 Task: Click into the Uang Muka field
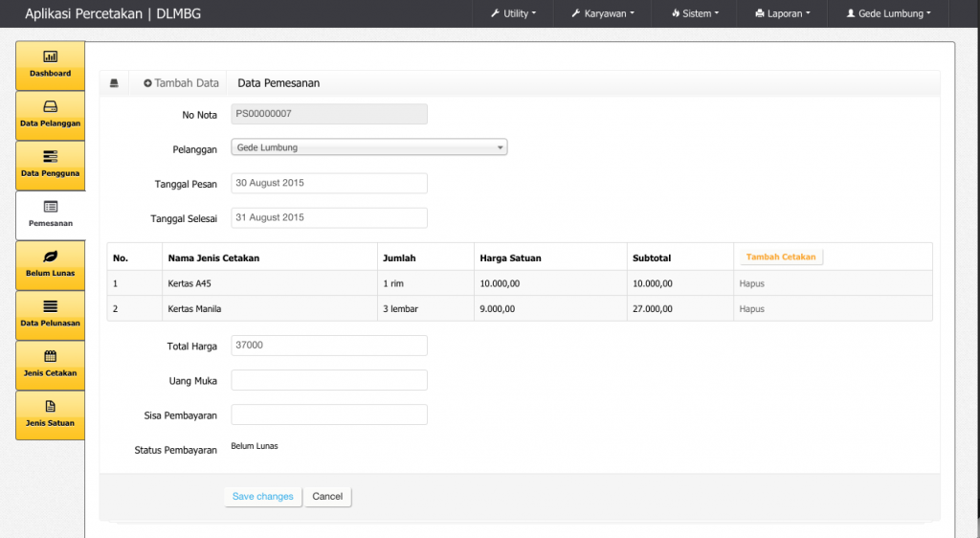coord(329,380)
